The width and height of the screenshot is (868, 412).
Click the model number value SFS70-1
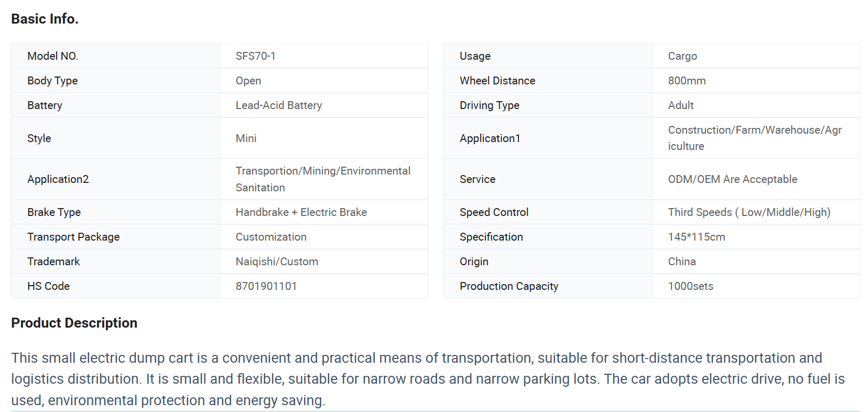coord(255,56)
